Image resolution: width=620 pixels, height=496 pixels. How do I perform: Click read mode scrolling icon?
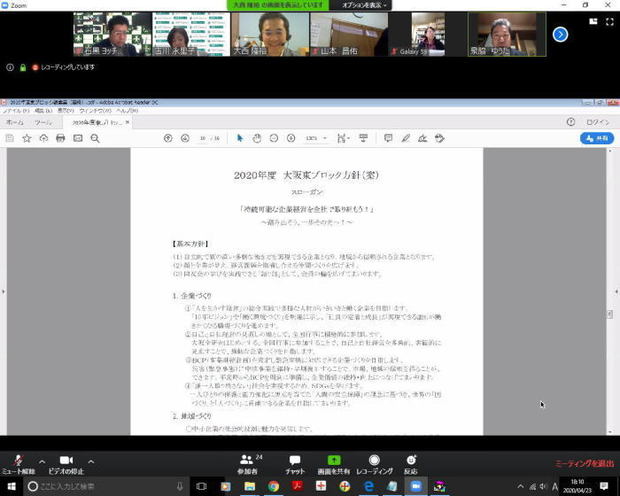[x=363, y=138]
